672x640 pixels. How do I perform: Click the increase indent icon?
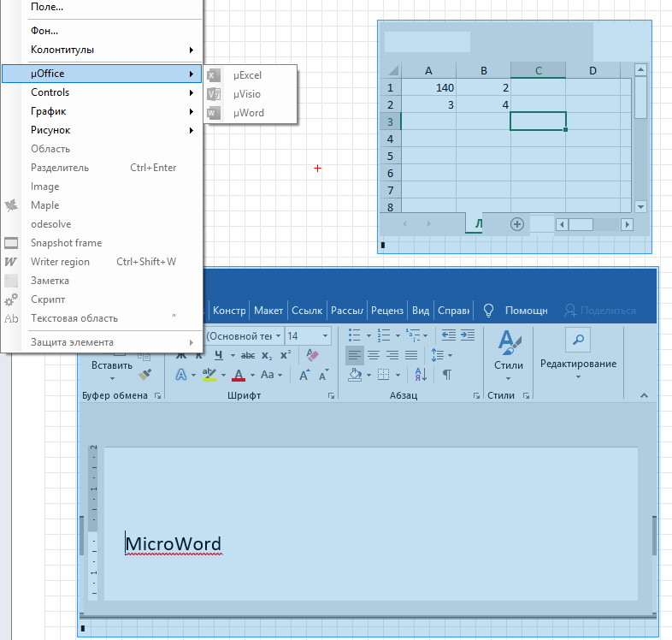[467, 335]
